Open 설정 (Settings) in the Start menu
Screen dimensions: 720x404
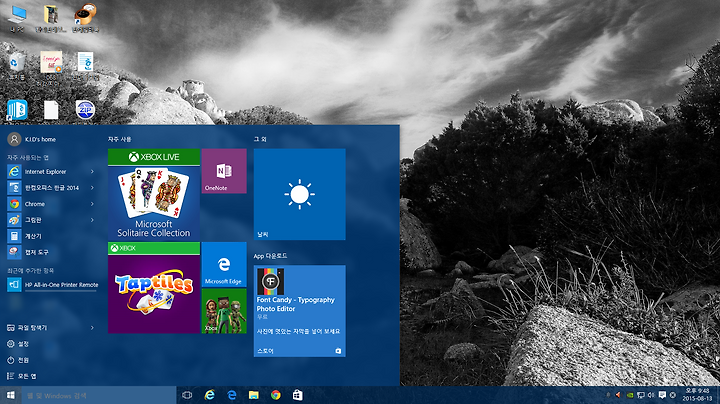(x=18, y=344)
